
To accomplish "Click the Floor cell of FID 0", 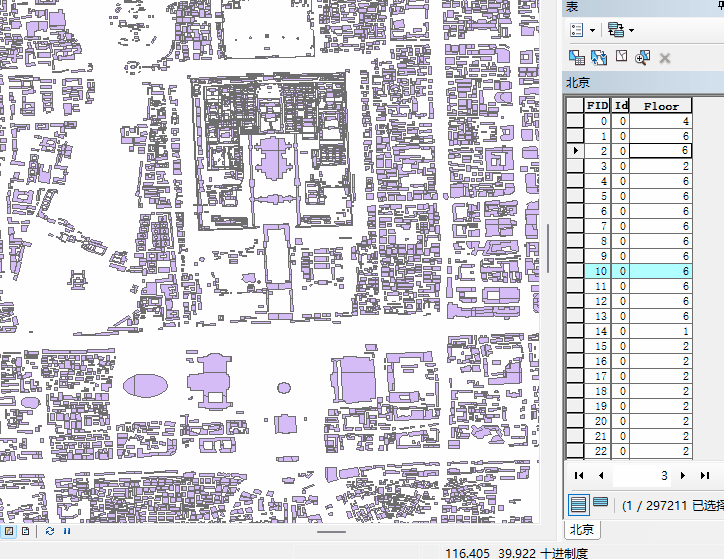I will [661, 121].
